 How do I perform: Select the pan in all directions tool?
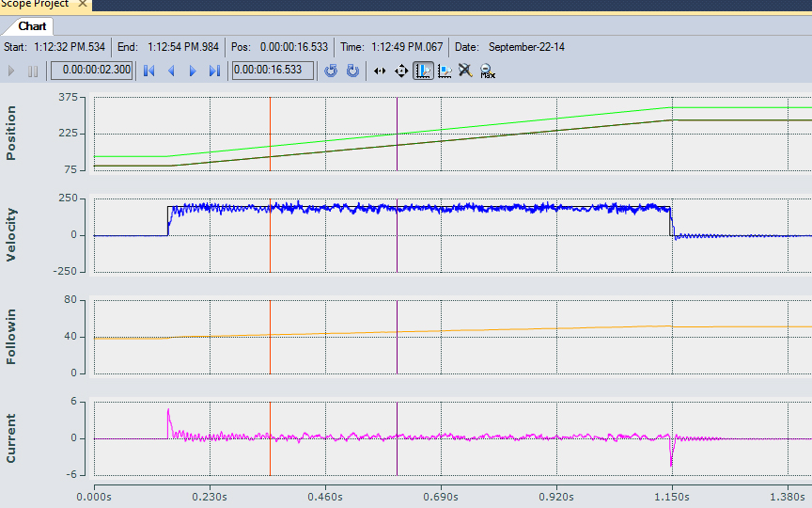point(401,71)
